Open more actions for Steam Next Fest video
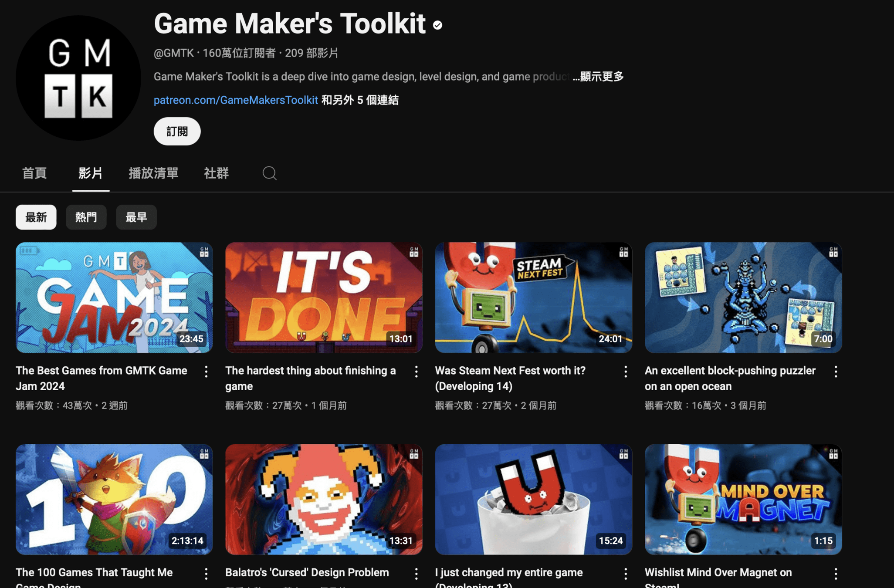Image resolution: width=894 pixels, height=588 pixels. pos(626,372)
